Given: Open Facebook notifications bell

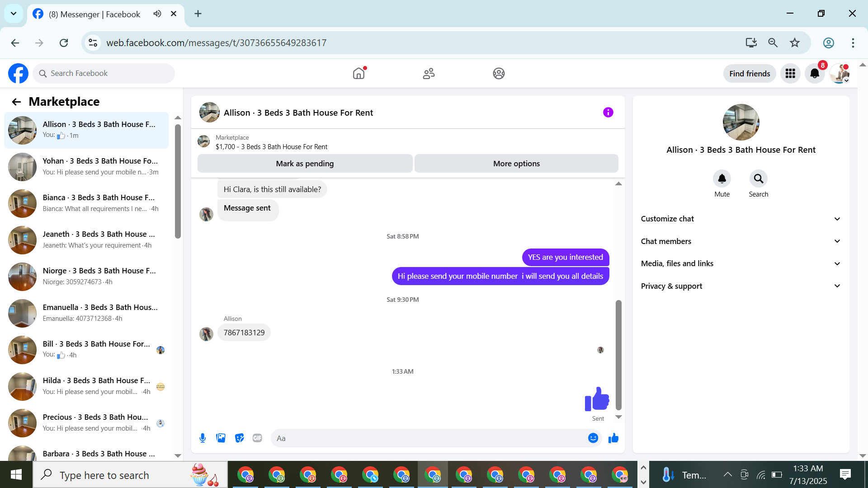Looking at the screenshot, I should click(815, 74).
